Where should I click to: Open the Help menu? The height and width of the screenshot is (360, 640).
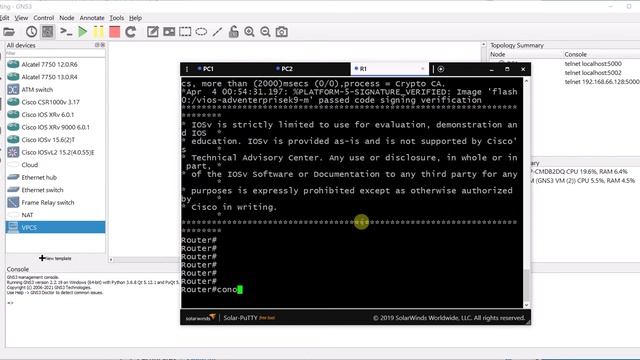coord(135,18)
